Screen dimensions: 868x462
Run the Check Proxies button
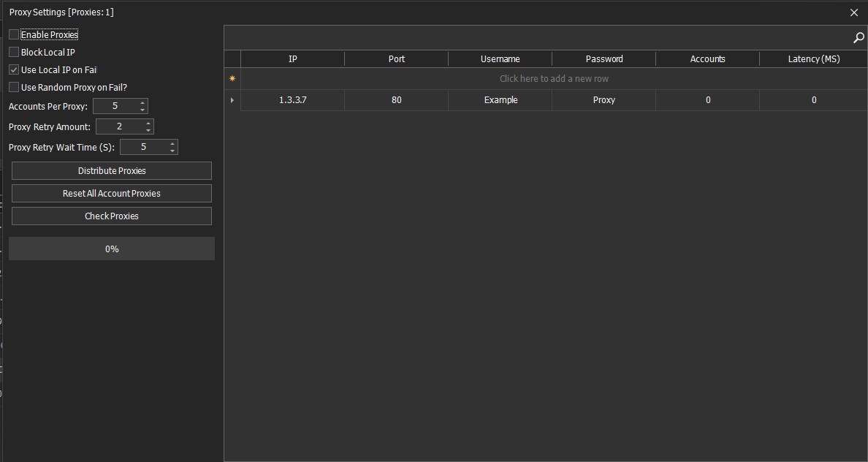pyautogui.click(x=112, y=216)
